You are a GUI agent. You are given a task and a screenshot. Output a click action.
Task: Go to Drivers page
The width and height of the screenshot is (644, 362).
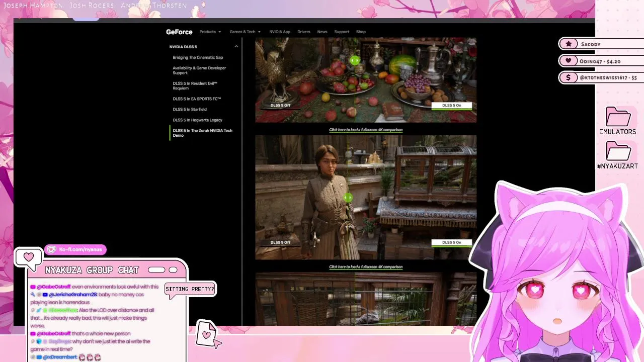click(x=304, y=32)
